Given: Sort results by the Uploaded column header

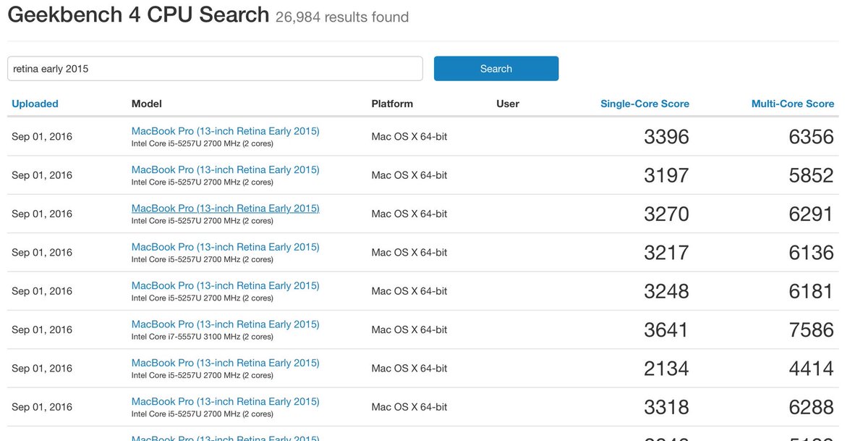Looking at the screenshot, I should click(x=35, y=104).
